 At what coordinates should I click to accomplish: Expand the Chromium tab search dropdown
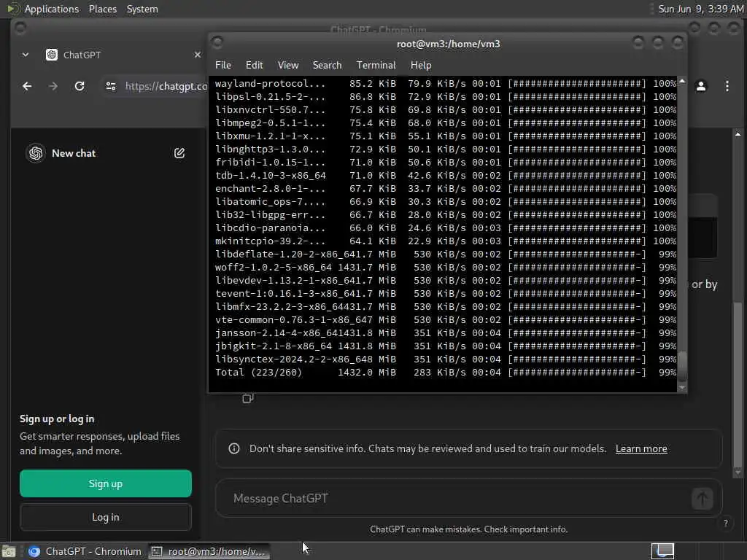point(26,55)
